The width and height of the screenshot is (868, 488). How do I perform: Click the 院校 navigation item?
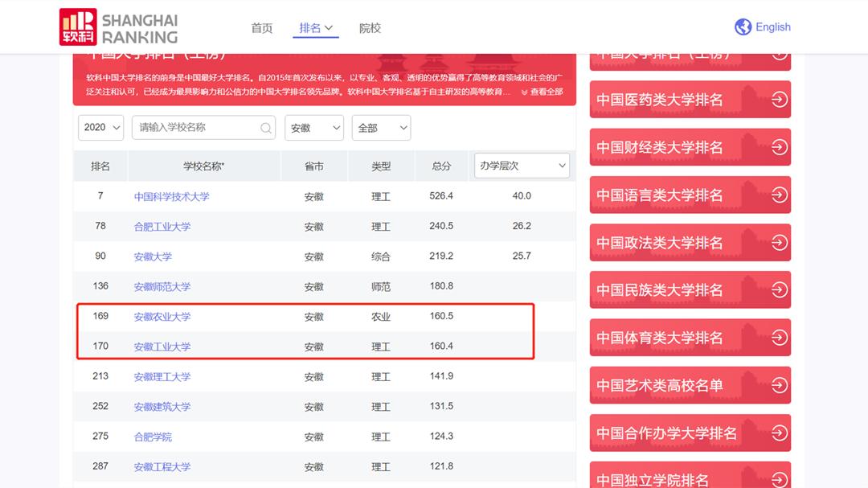[x=370, y=27]
